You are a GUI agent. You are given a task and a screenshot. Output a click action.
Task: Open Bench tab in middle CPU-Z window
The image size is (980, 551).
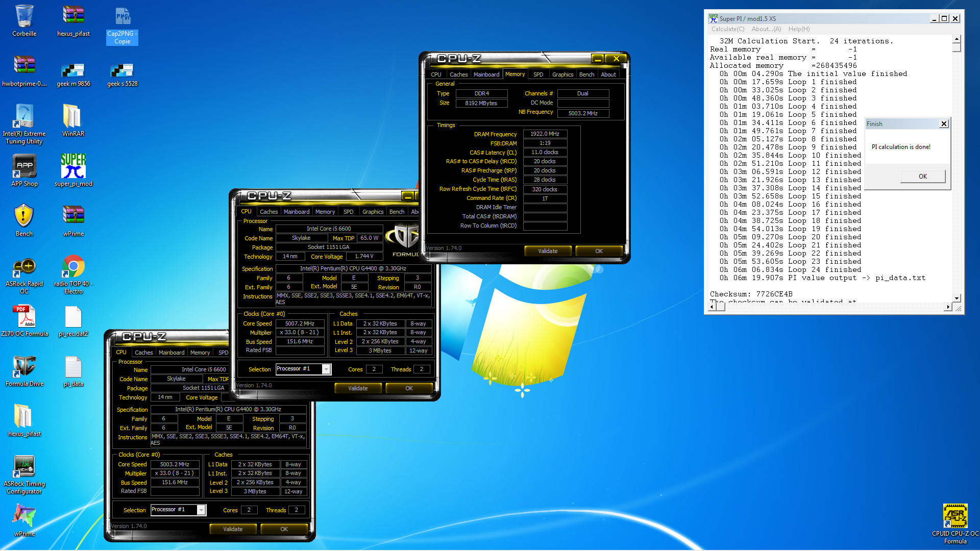tap(397, 212)
